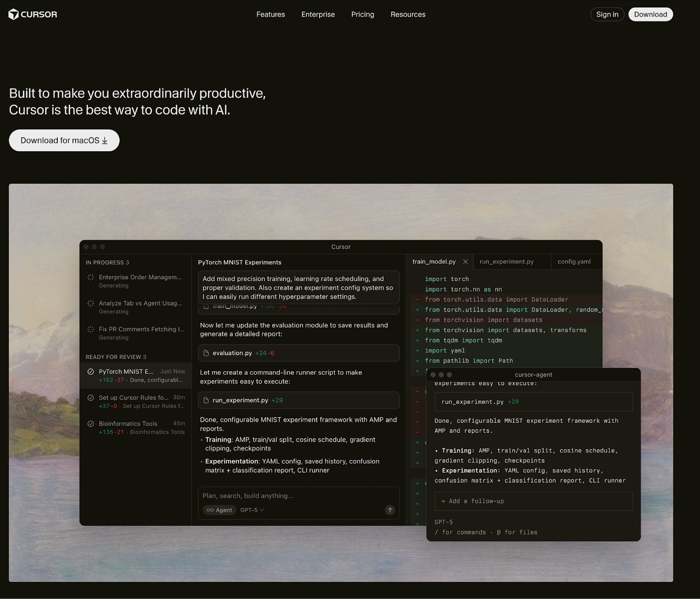Open run_experiment.py +29 chat file chip
This screenshot has width=700, height=599.
click(299, 400)
